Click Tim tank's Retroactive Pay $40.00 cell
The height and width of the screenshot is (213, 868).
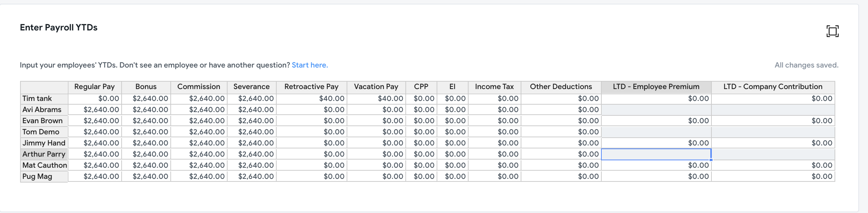311,98
